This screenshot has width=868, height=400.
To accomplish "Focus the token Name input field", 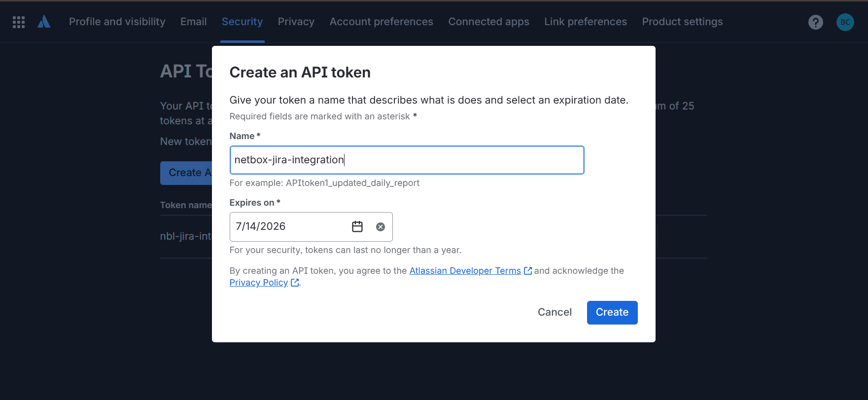I will coord(407,160).
